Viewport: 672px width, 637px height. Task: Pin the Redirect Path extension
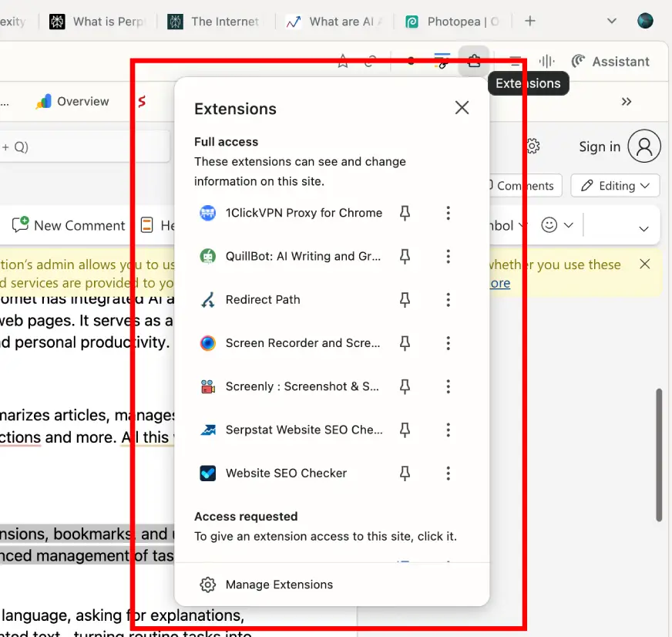tap(405, 300)
